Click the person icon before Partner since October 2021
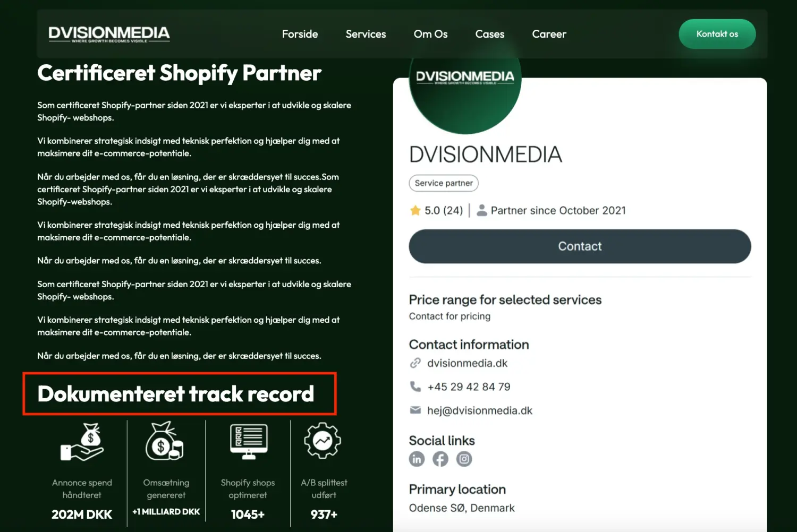The width and height of the screenshot is (797, 532). click(x=482, y=210)
